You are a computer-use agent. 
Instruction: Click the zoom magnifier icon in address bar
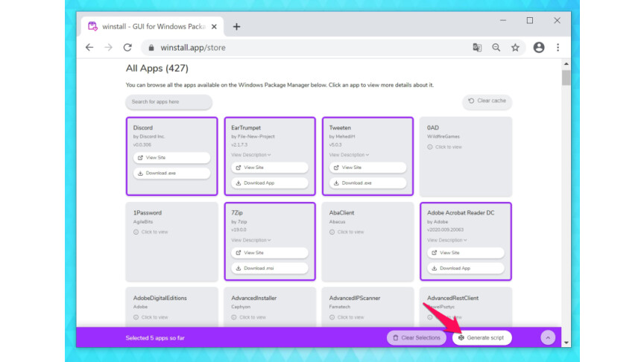(x=496, y=48)
